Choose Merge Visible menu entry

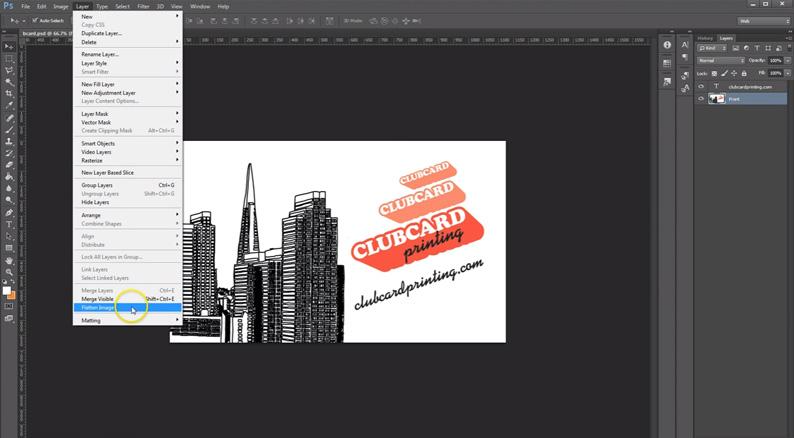(128, 299)
